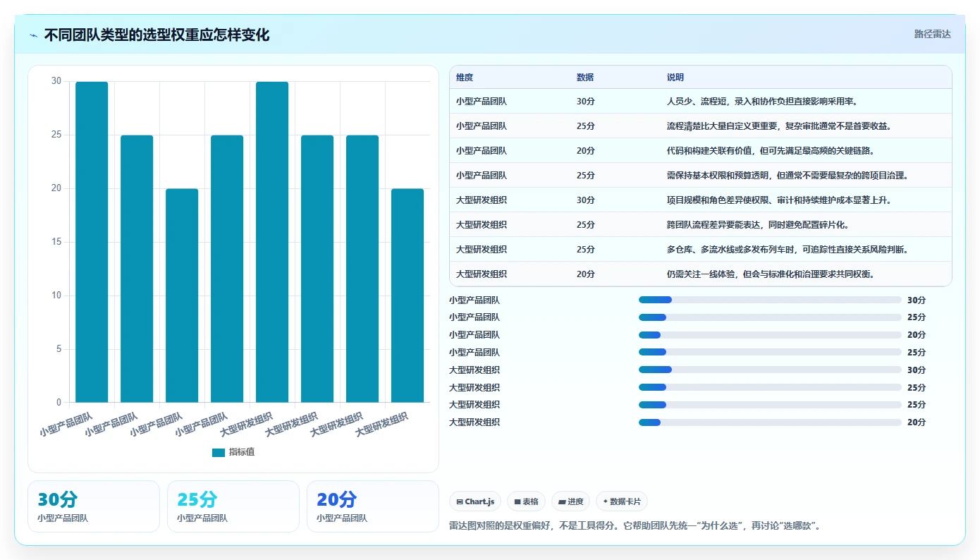Open the Chart.js chip
The image size is (980, 560).
(475, 501)
